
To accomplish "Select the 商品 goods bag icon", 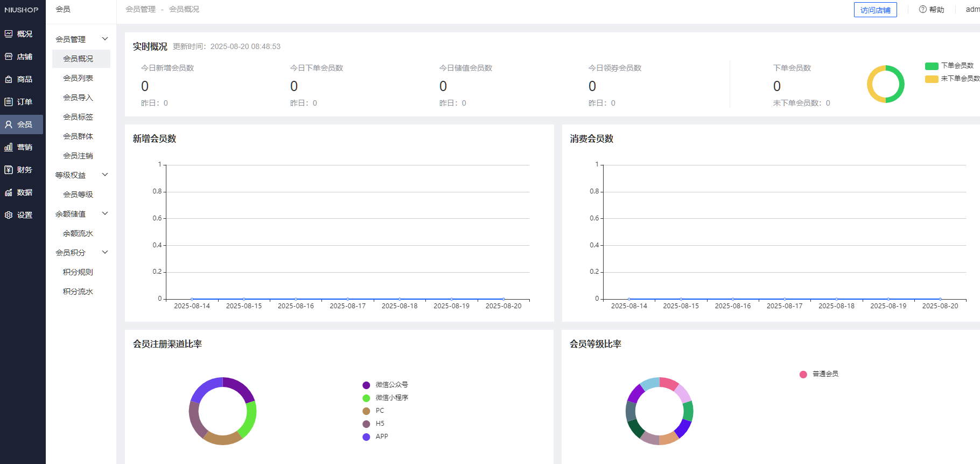I will pyautogui.click(x=9, y=79).
